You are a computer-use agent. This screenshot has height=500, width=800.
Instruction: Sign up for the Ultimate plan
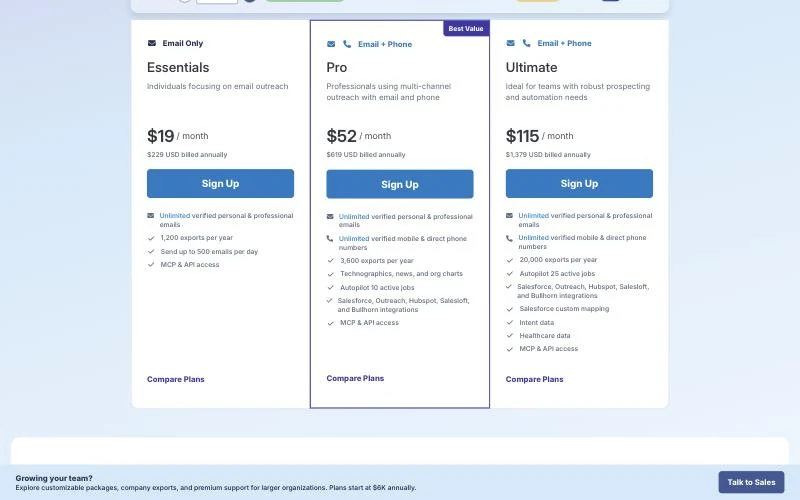tap(579, 184)
